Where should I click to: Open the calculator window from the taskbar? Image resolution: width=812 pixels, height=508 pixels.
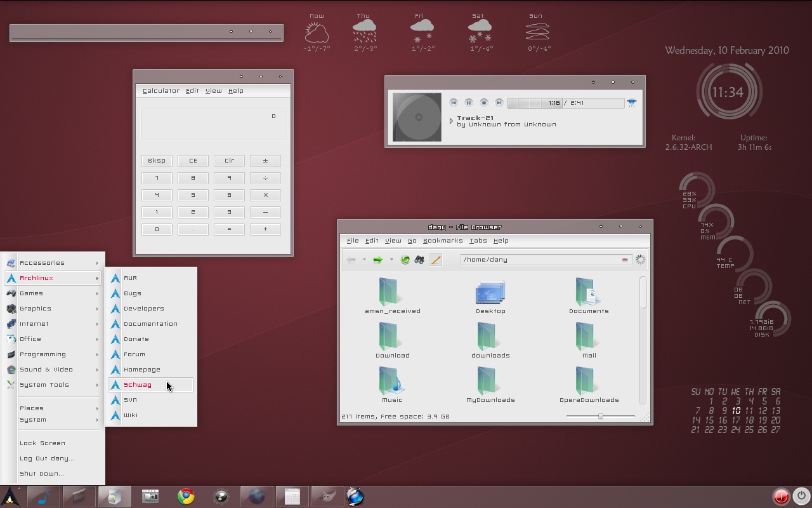(292, 497)
